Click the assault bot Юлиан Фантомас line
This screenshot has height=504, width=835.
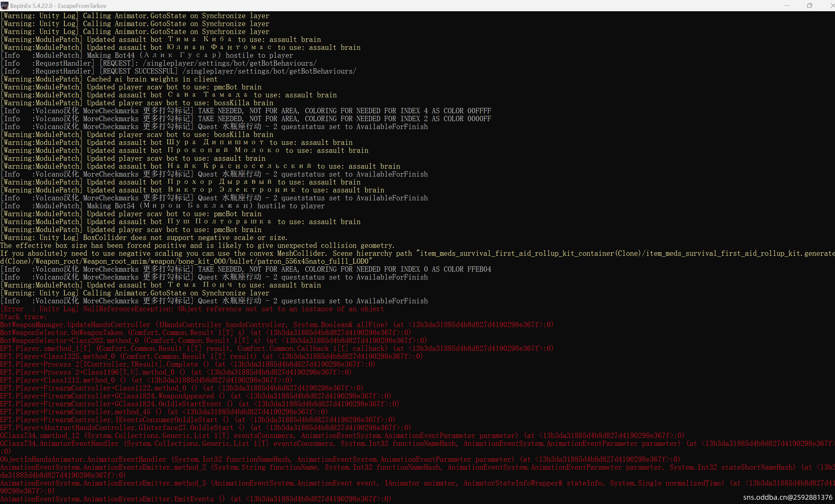point(180,48)
